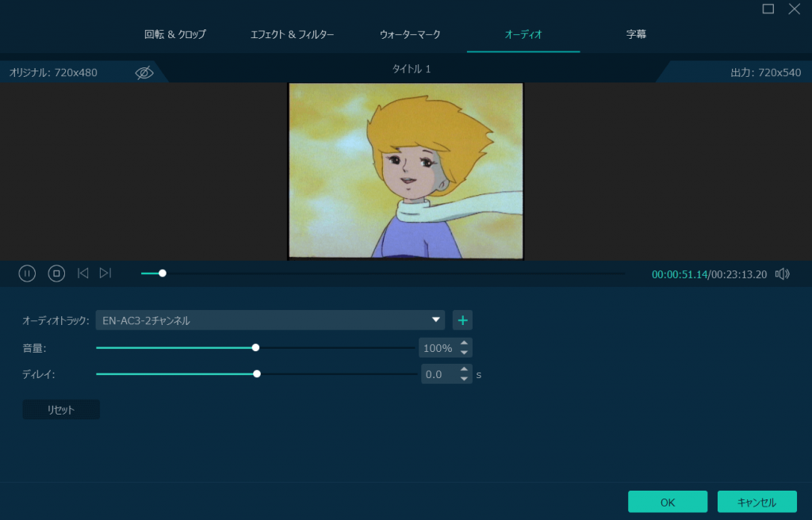Add audio track with plus icon
Viewport: 812px width, 520px height.
click(x=462, y=320)
